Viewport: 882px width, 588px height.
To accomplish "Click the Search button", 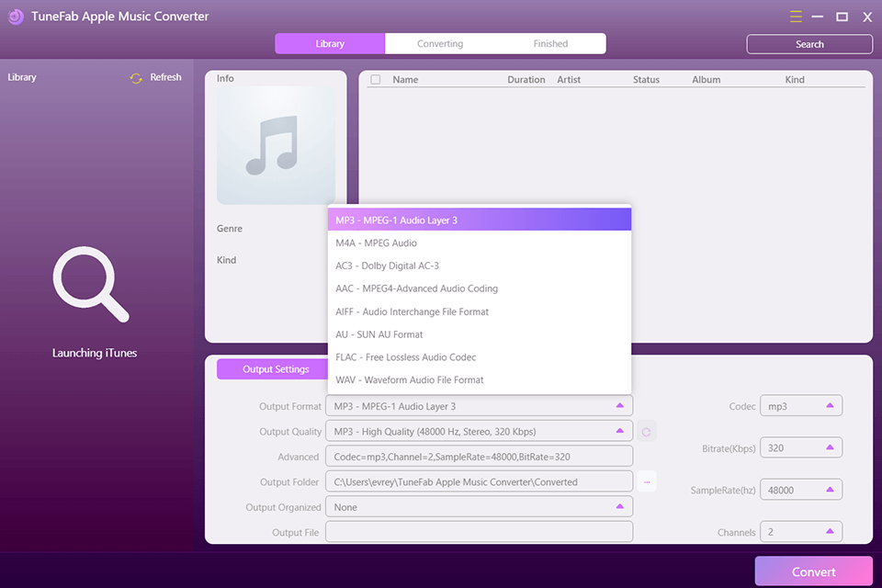I will click(808, 43).
